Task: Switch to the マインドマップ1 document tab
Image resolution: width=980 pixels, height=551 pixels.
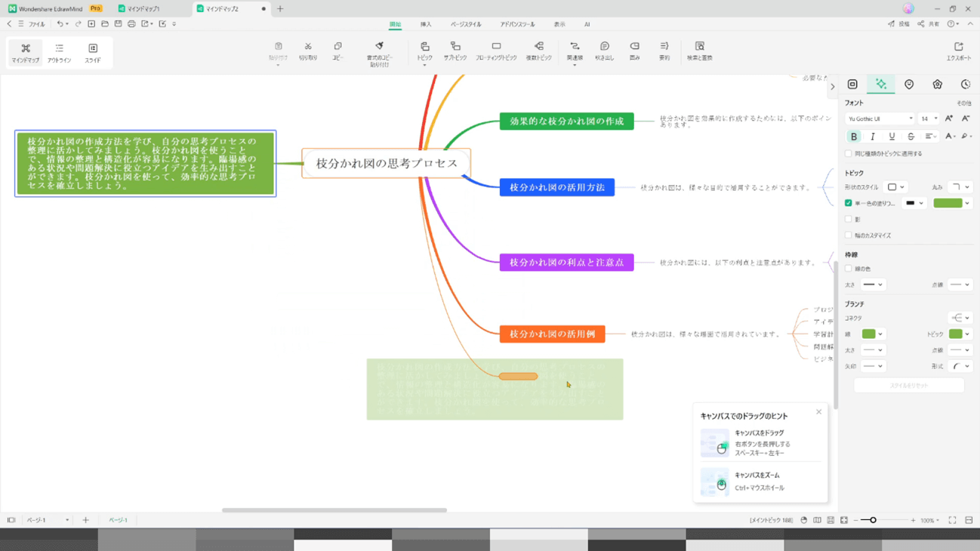Action: click(x=143, y=8)
